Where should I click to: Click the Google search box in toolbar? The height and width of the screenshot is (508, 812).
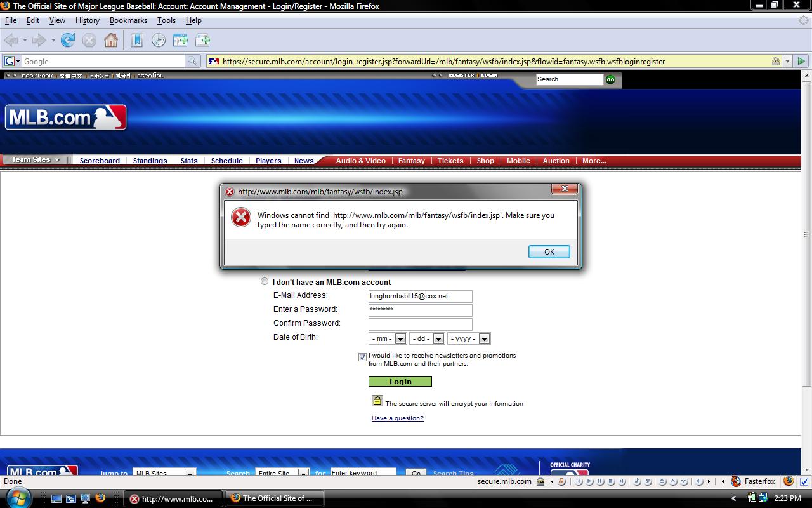tap(104, 61)
